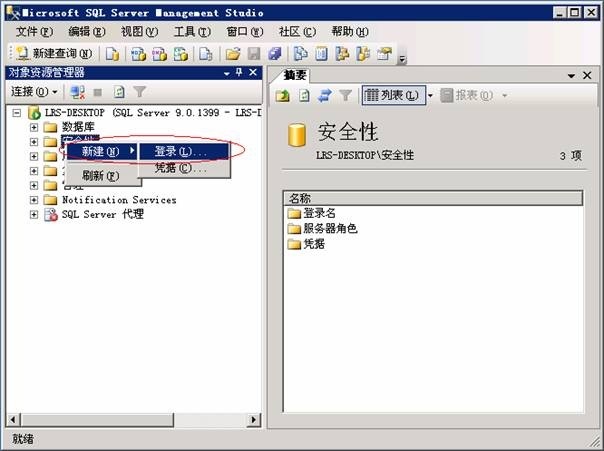Click the LRS-DESKTOP server node icon
The image size is (604, 451).
[x=35, y=114]
